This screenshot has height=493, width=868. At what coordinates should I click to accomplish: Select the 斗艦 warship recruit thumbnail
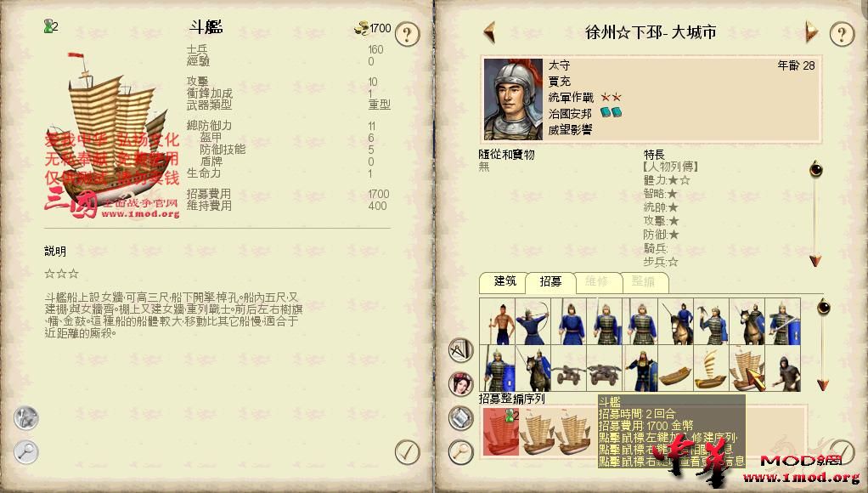[x=747, y=368]
